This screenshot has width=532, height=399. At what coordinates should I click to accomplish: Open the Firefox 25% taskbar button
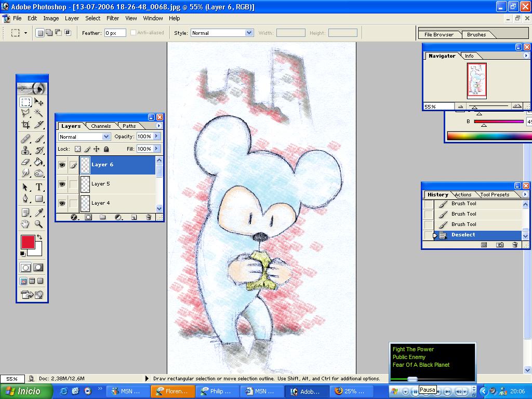(351, 391)
